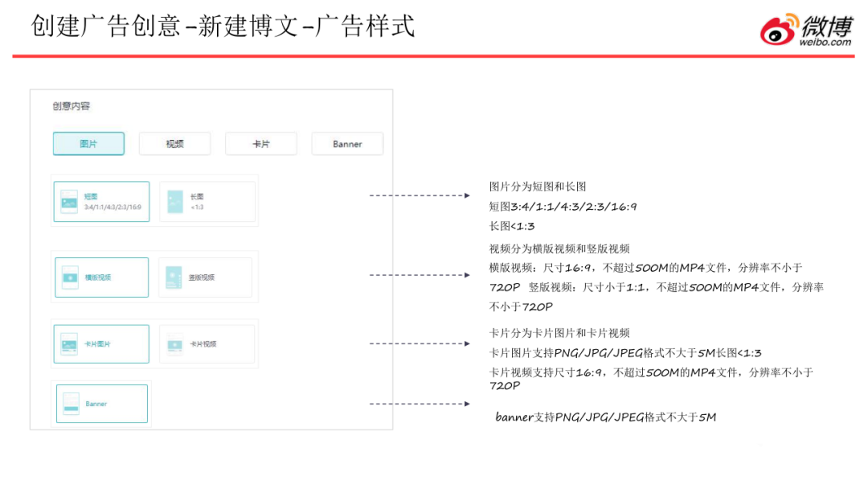Screen dimensions: 868x489
Task: Switch to the 视频 tab
Action: (x=174, y=144)
